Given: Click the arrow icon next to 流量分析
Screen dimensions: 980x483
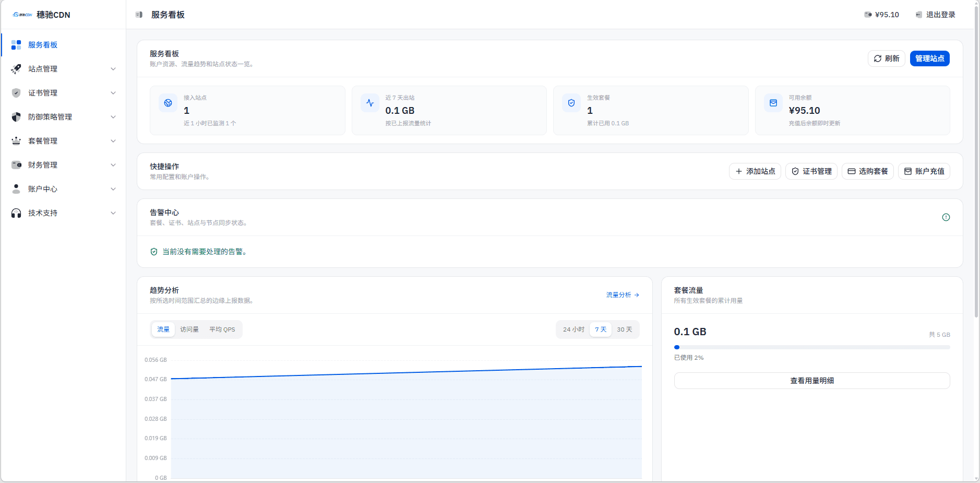Looking at the screenshot, I should point(637,295).
